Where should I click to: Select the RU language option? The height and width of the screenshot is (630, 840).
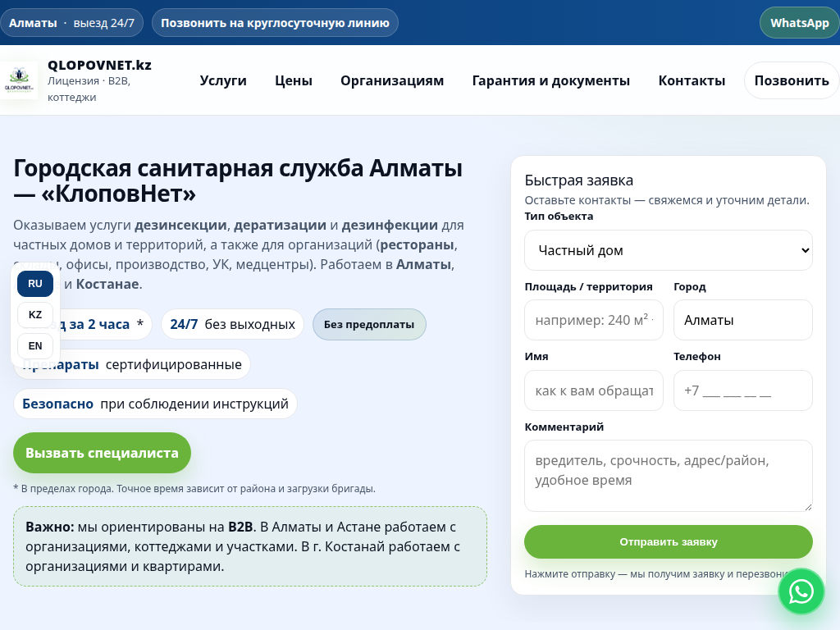(x=34, y=283)
